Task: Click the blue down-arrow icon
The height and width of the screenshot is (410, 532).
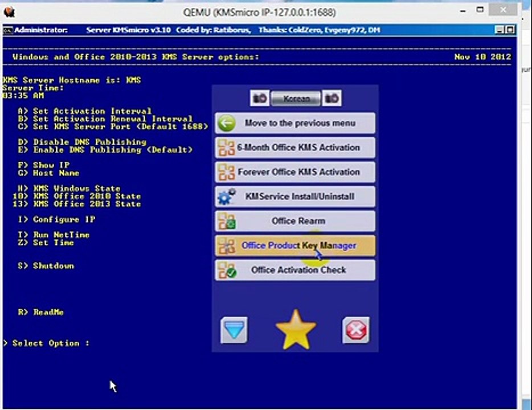Action: tap(234, 330)
